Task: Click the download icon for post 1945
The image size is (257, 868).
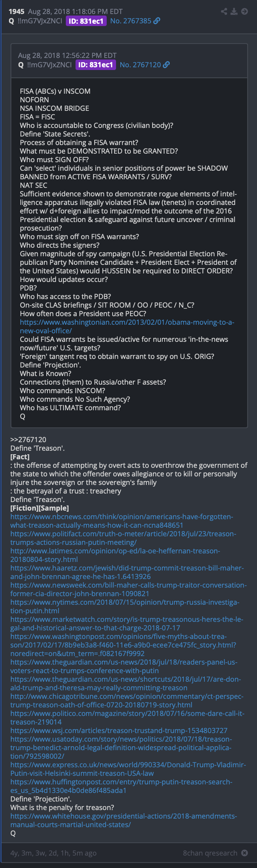Action: 234,11
